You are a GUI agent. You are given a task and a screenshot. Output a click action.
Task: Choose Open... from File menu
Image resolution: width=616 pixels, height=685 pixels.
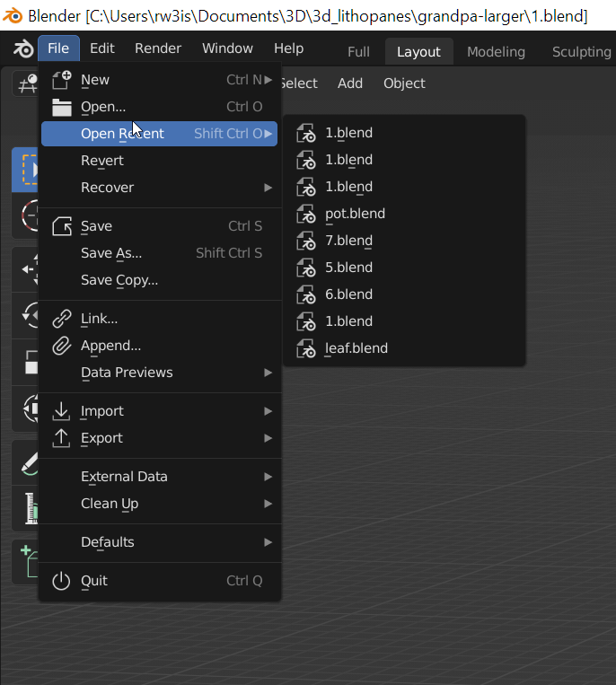coord(160,107)
